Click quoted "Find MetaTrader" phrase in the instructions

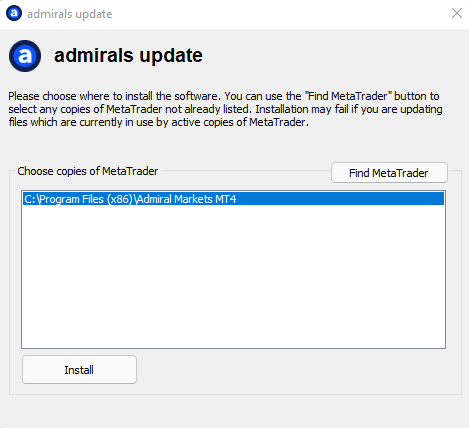(348, 96)
